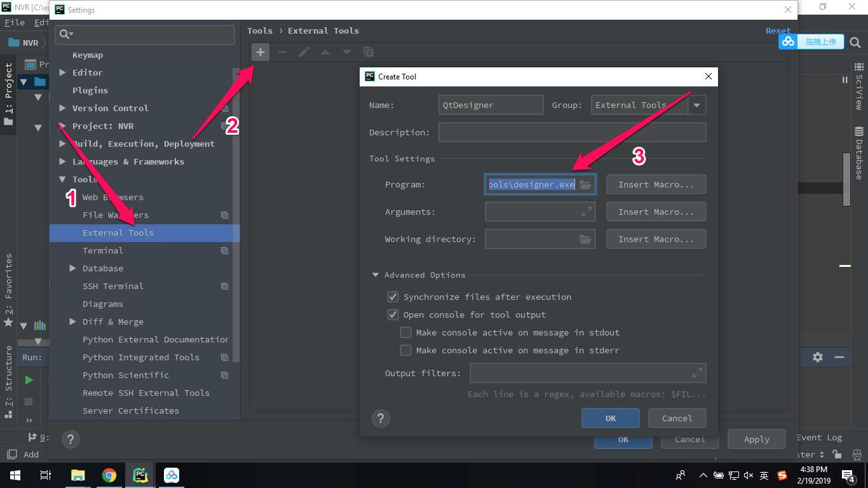
Task: Click the move up arrow icon
Action: tap(325, 52)
